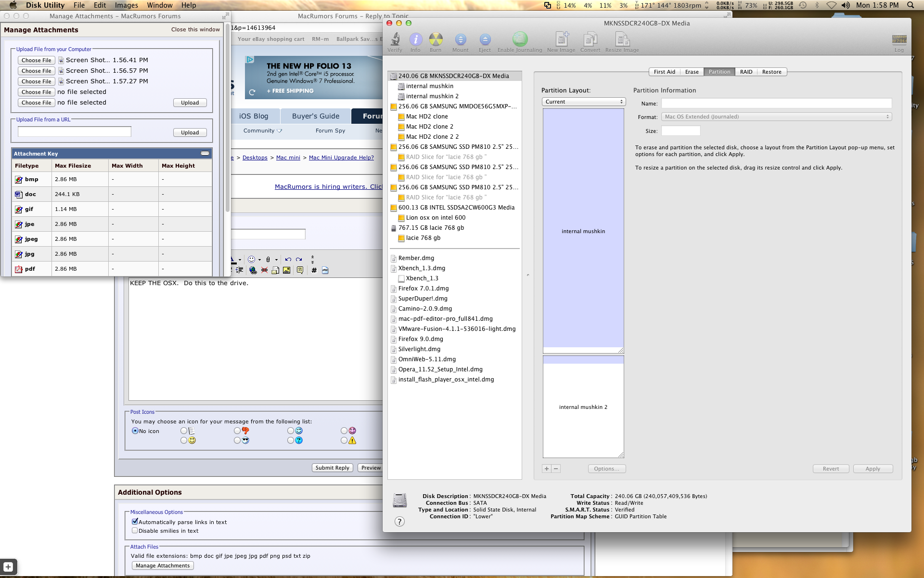Uncheck Automatically parse links in text

135,522
